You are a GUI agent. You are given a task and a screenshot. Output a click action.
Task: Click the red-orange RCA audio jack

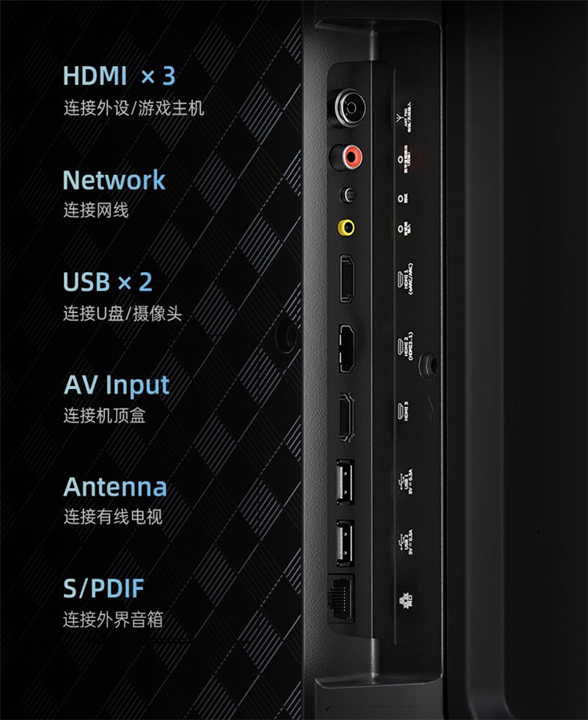[x=348, y=157]
